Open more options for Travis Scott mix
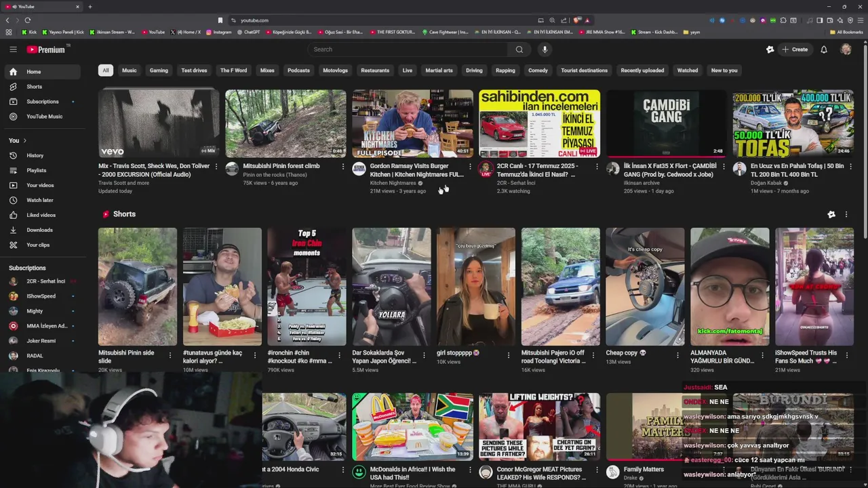The image size is (868, 488). [216, 167]
